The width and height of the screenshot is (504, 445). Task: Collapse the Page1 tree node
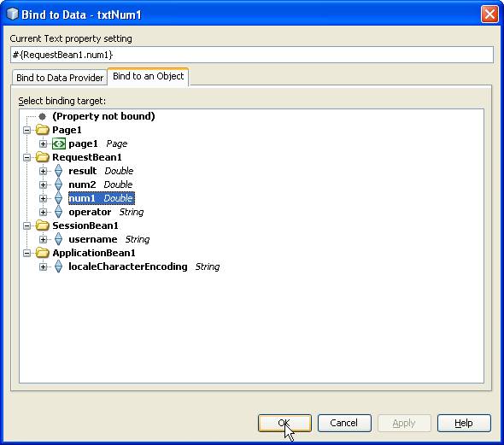[x=27, y=130]
